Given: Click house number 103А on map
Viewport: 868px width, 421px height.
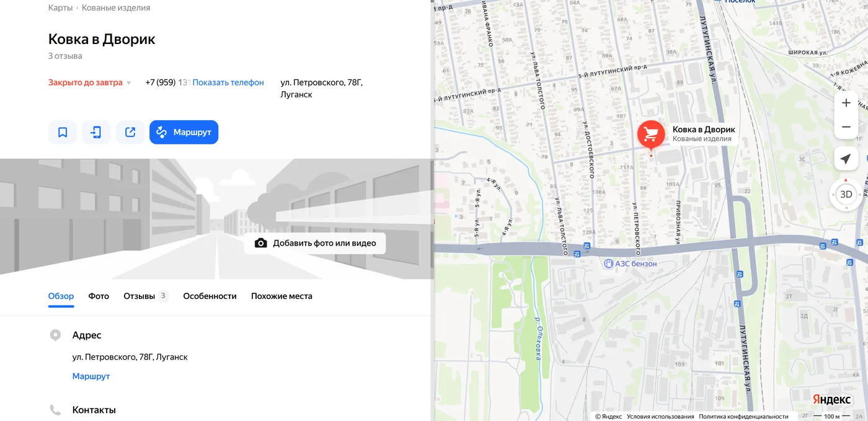Looking at the screenshot, I should click(x=673, y=184).
